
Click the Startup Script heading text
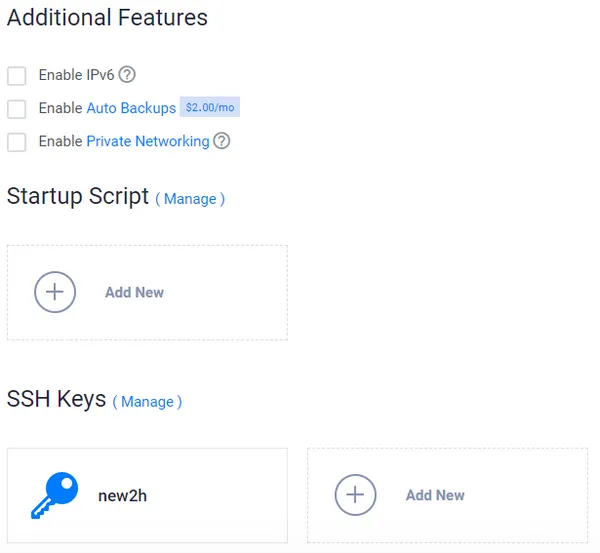tap(78, 196)
